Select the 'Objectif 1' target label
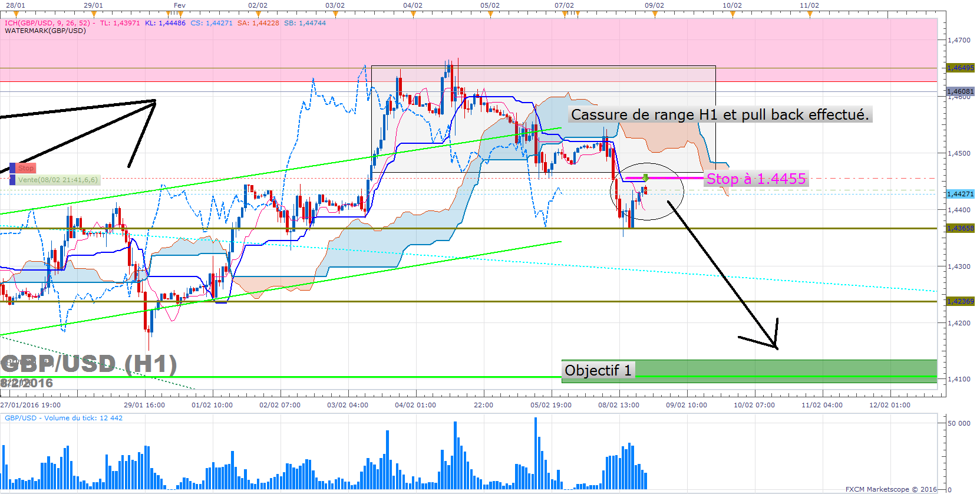The width and height of the screenshot is (980, 494). (598, 370)
